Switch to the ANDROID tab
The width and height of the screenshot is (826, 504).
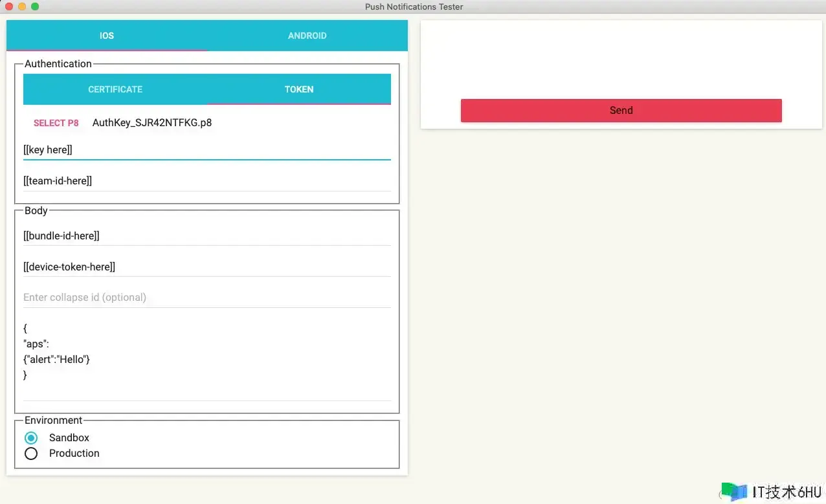pos(307,36)
